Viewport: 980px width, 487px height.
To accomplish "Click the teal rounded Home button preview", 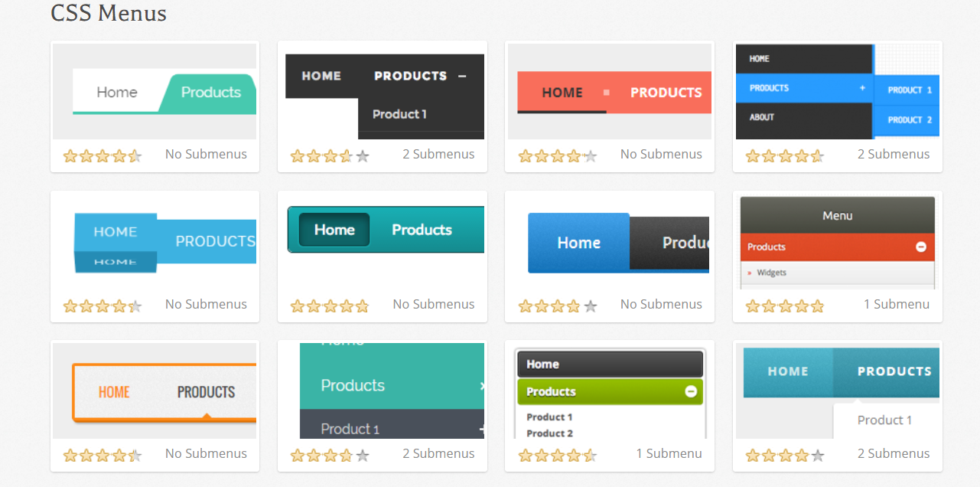I will pyautogui.click(x=334, y=230).
